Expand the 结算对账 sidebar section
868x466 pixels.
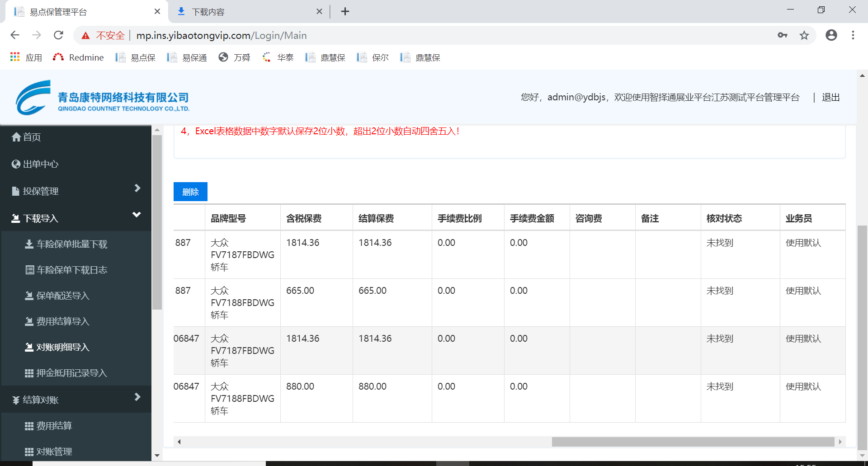coord(76,400)
